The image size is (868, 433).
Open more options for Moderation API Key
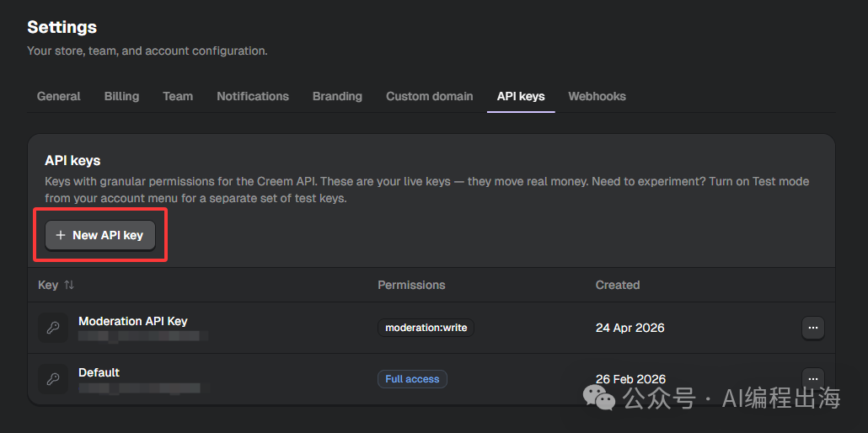click(813, 328)
